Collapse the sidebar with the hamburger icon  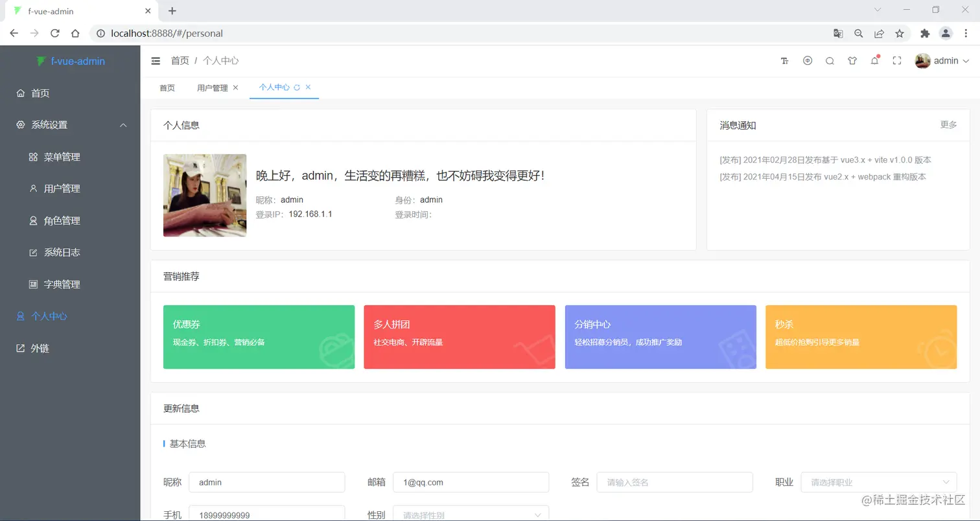156,61
